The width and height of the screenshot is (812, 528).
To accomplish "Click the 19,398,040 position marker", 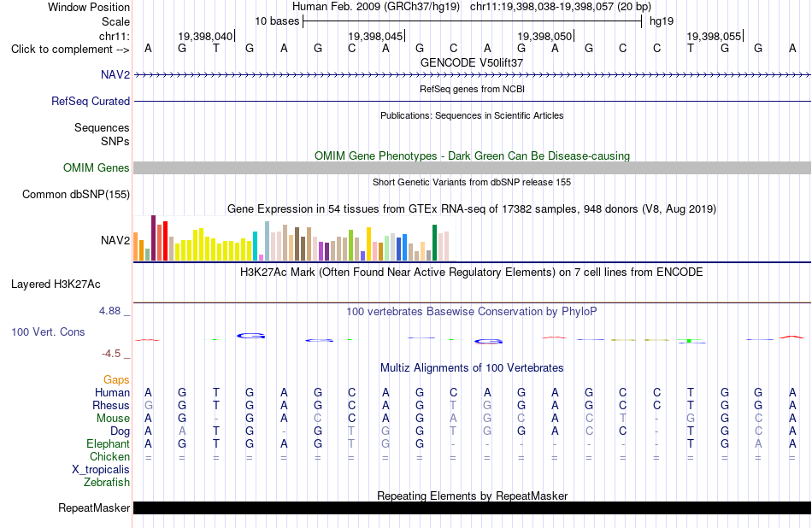I will (x=206, y=36).
